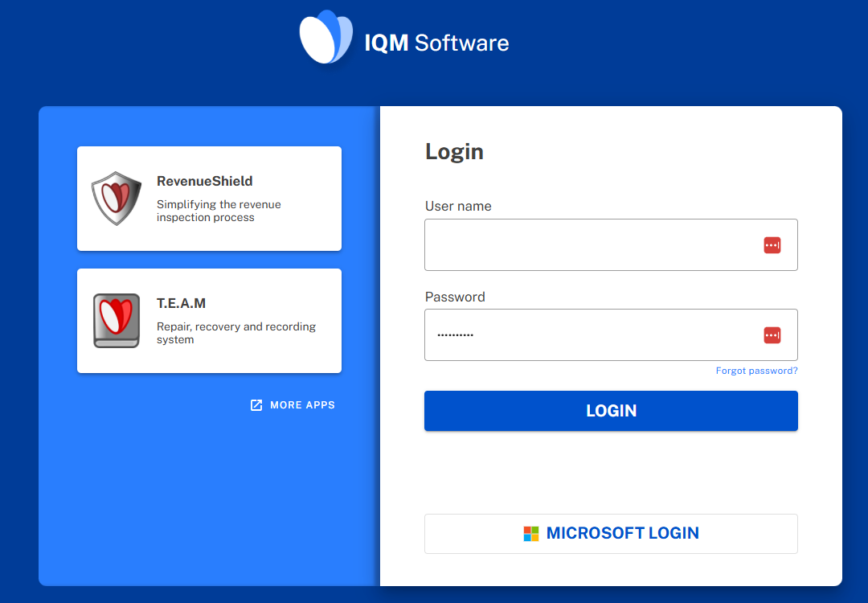Click "Repair, recovery and recording system" description
This screenshot has width=868, height=603.
tap(235, 333)
